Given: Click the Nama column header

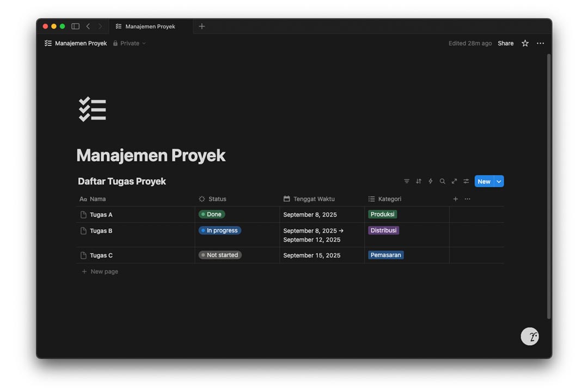Looking at the screenshot, I should click(x=93, y=199).
